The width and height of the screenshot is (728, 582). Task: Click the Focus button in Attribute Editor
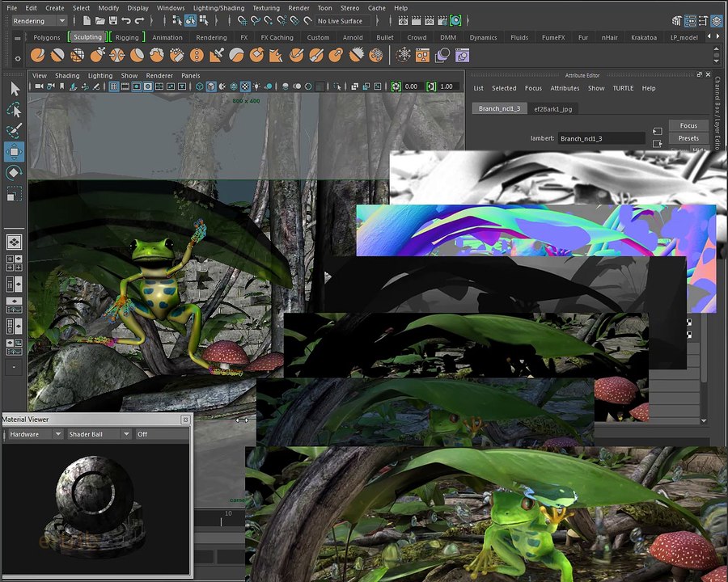[x=688, y=125]
